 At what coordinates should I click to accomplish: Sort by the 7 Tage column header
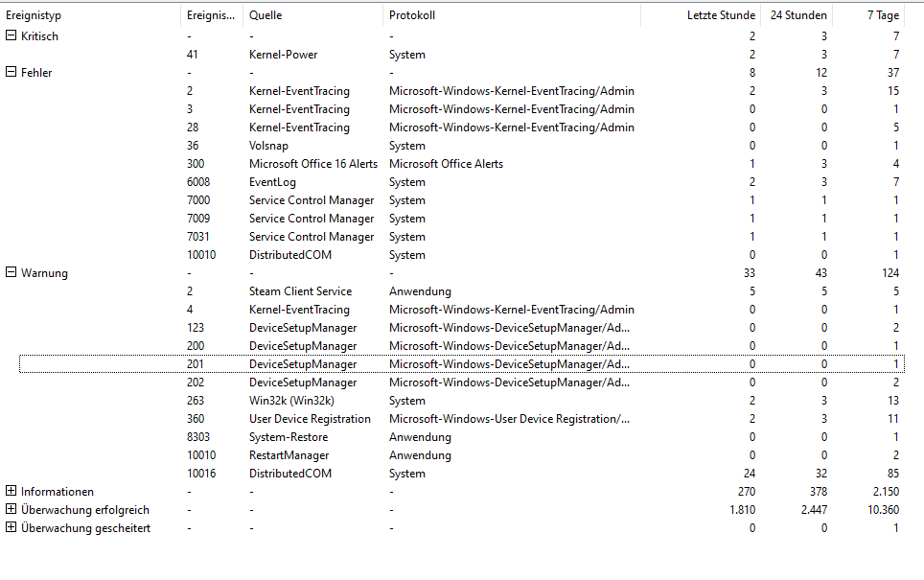[x=869, y=15]
